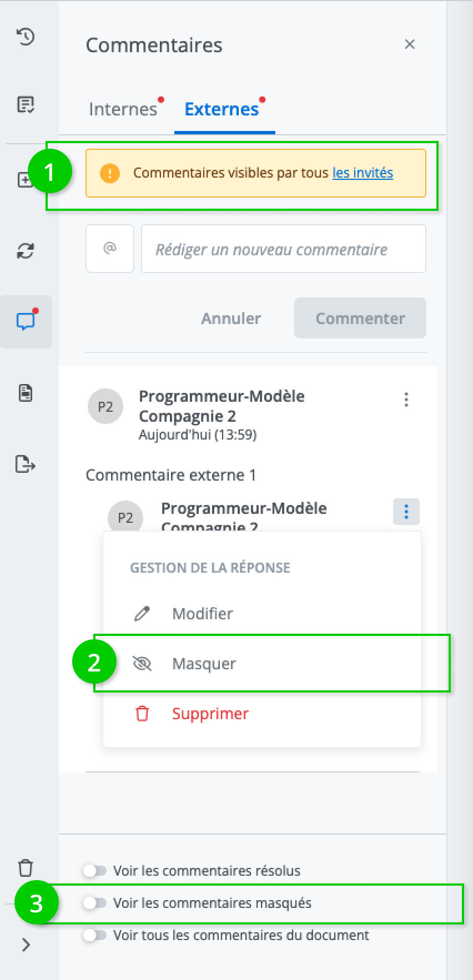The height and width of the screenshot is (980, 473).
Task: Open the comments sidebar icon
Action: (x=26, y=321)
